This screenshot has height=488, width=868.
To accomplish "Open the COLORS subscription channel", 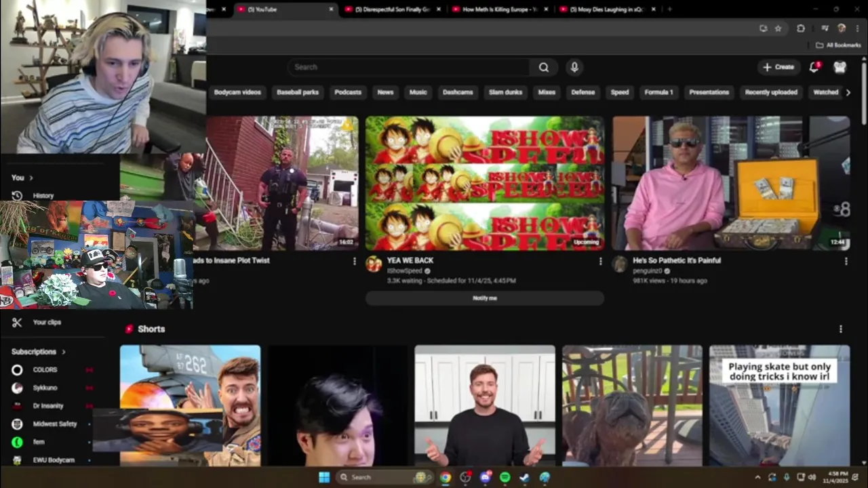I will pyautogui.click(x=45, y=370).
